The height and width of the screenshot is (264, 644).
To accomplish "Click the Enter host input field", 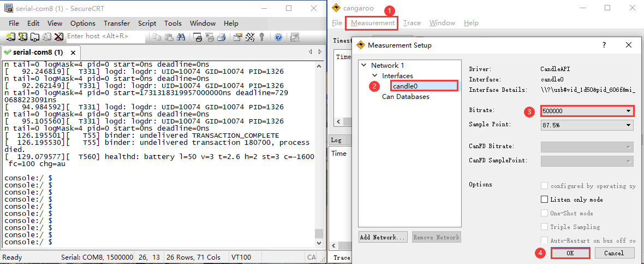I will click(105, 37).
